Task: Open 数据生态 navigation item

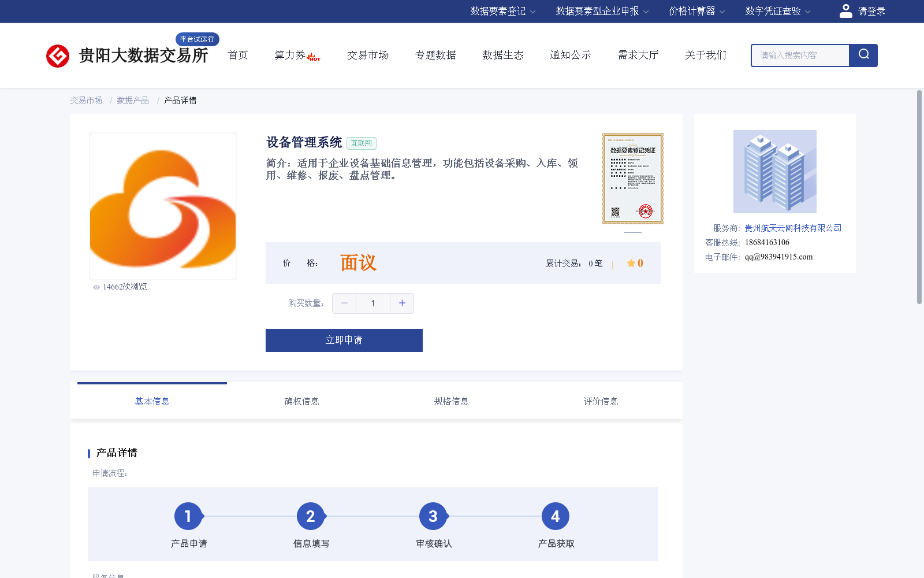Action: pyautogui.click(x=503, y=55)
